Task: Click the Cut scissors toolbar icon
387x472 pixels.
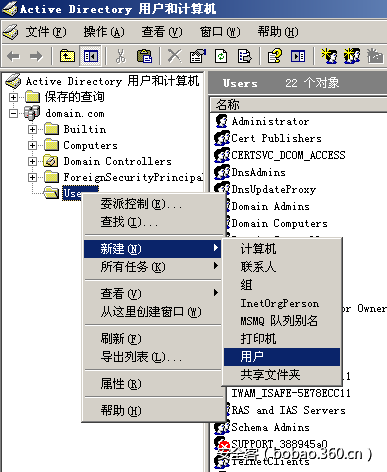Action: pyautogui.click(x=121, y=56)
